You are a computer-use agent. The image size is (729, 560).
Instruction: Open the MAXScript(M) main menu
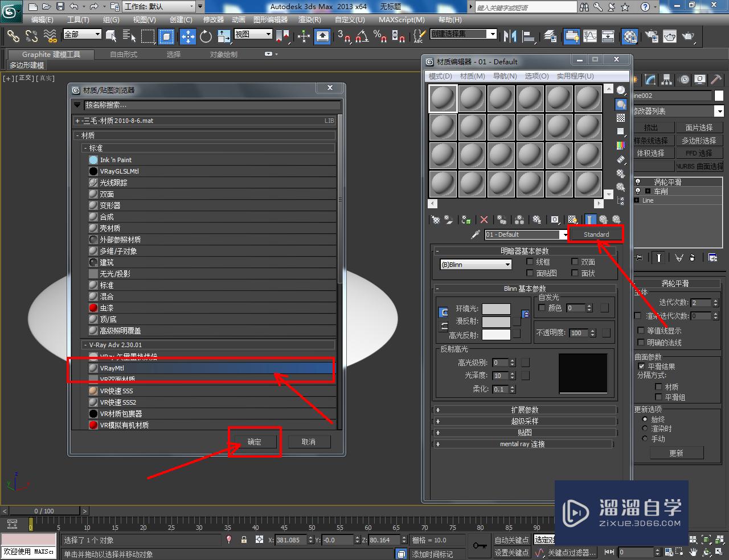pyautogui.click(x=402, y=19)
